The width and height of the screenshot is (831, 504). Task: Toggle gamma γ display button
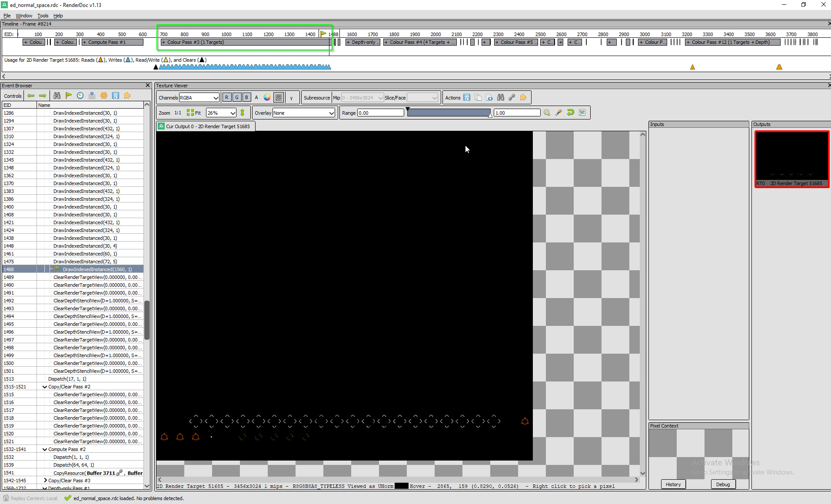tap(292, 97)
